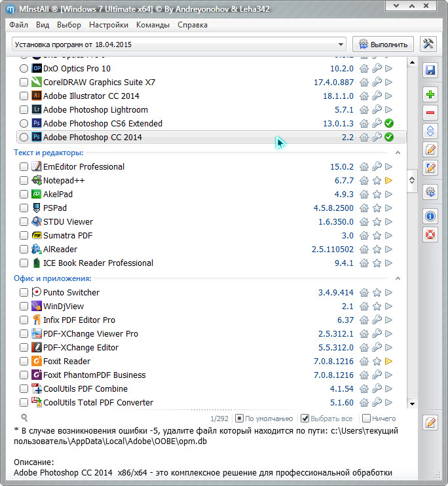Check the Notepad++ checkbox
The width and height of the screenshot is (448, 486).
[24, 180]
